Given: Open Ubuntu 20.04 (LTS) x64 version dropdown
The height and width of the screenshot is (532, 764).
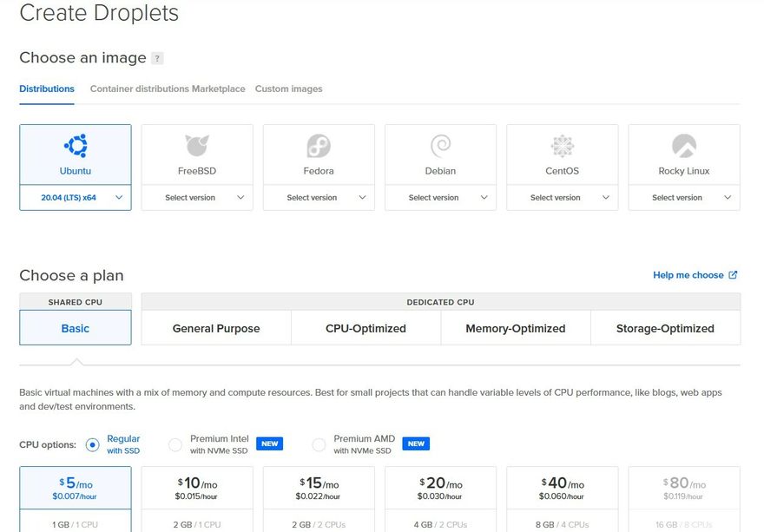Looking at the screenshot, I should pyautogui.click(x=76, y=198).
